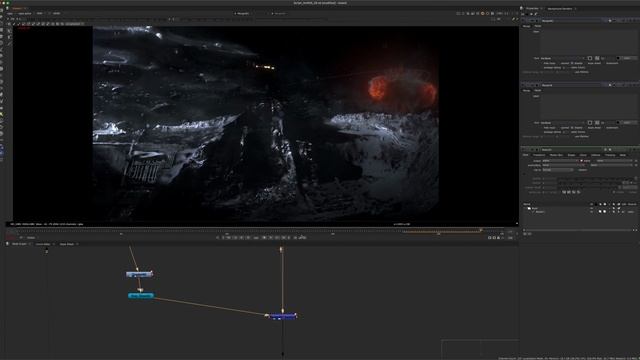
Task: Open the Motion Blur tab in Roto properties
Action: click(556, 155)
